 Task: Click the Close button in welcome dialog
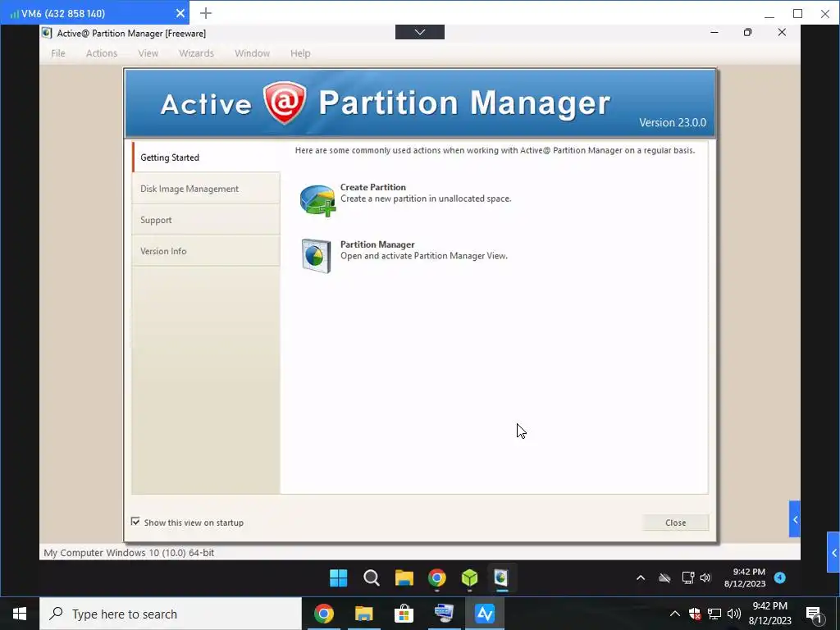pyautogui.click(x=676, y=523)
